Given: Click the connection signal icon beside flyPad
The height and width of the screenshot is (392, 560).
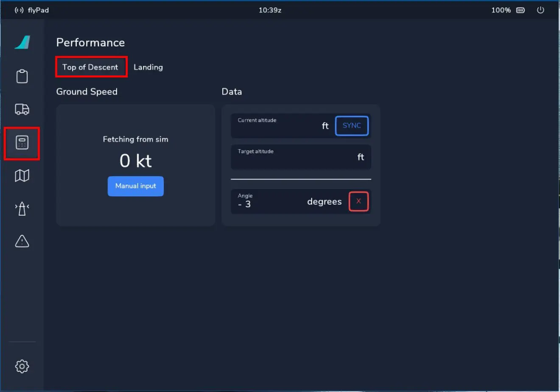Looking at the screenshot, I should [19, 10].
